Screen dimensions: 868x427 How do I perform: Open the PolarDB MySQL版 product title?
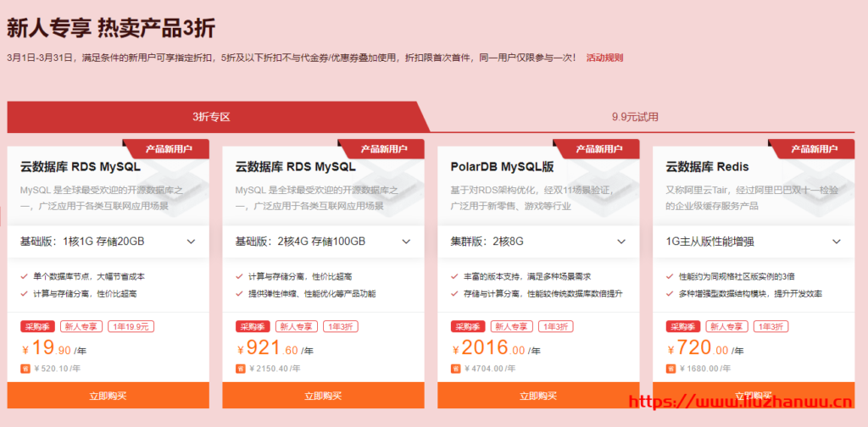click(x=502, y=167)
